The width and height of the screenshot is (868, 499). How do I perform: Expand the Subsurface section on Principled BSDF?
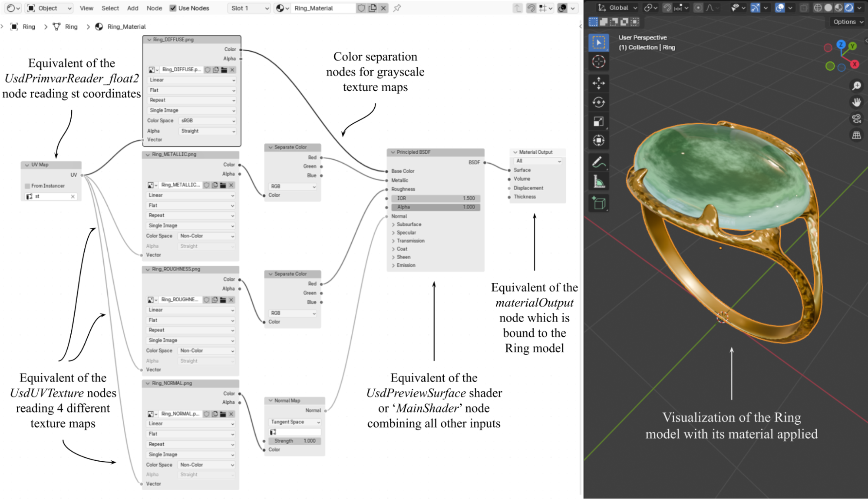tap(407, 224)
